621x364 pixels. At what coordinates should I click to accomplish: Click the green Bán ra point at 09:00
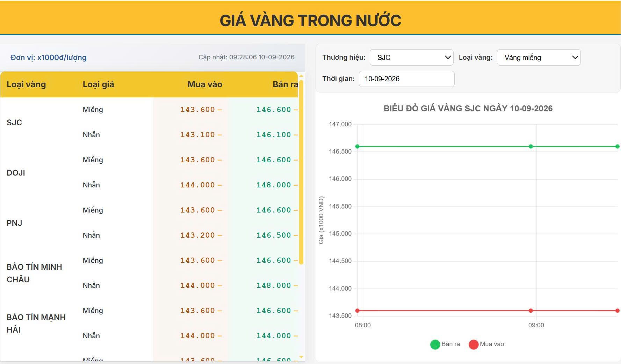531,147
